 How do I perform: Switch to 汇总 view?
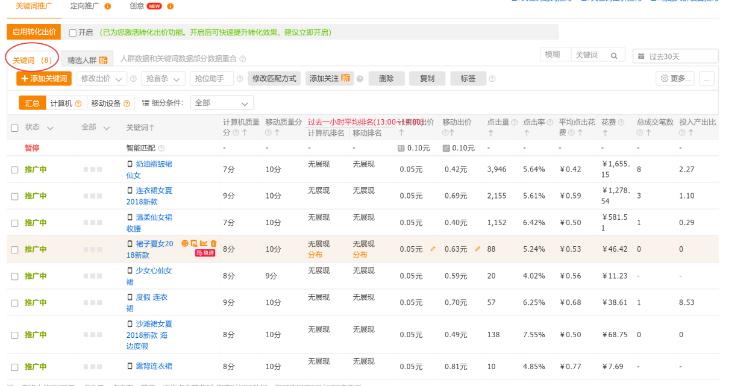(32, 103)
